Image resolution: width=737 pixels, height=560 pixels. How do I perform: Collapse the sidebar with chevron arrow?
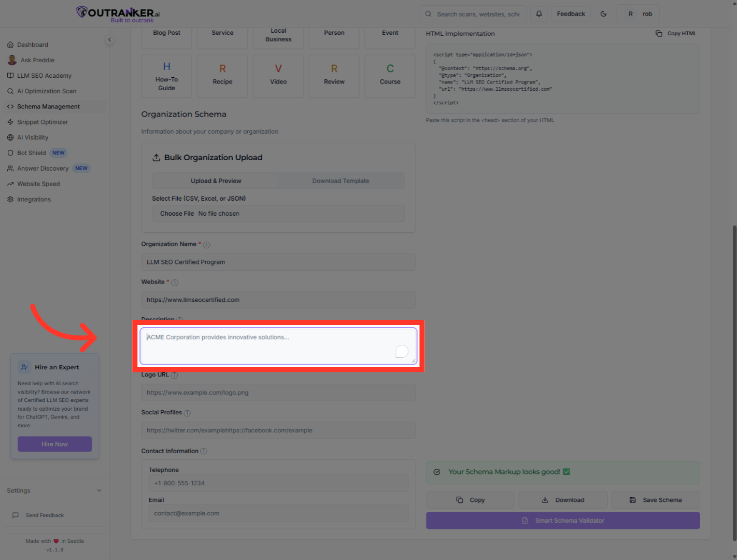(109, 40)
